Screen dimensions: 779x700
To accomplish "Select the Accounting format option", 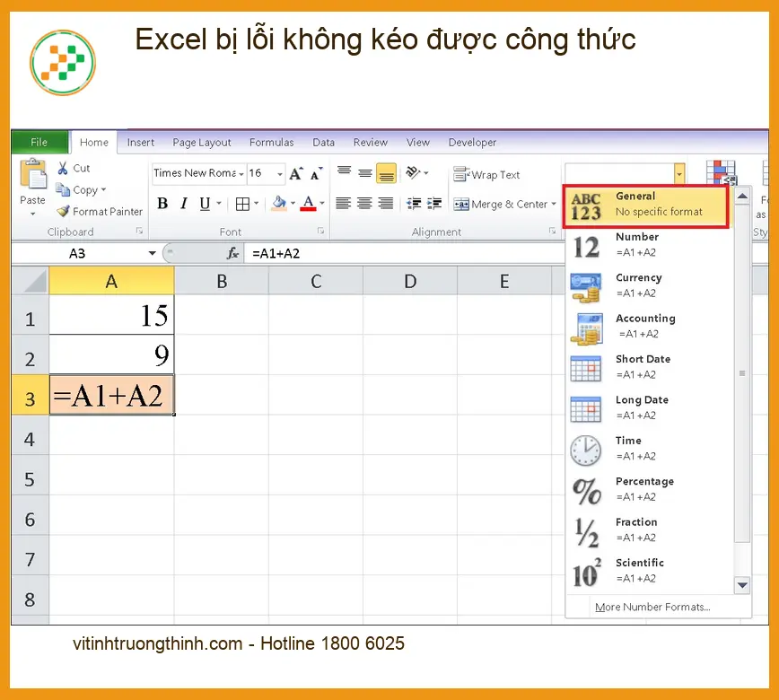I will [649, 327].
